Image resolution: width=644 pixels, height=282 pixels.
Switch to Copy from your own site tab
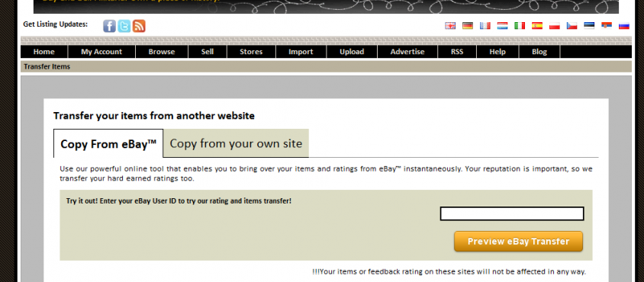pyautogui.click(x=236, y=143)
